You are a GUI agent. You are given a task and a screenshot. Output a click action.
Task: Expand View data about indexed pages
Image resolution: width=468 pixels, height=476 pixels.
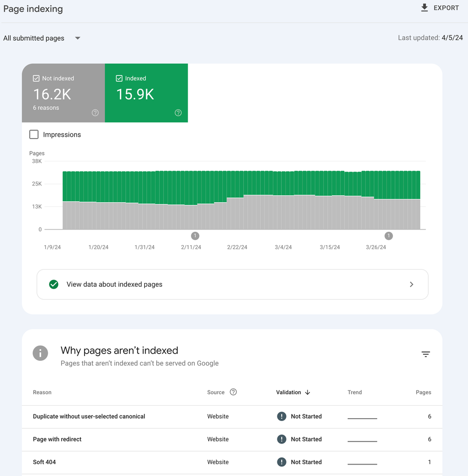[411, 284]
